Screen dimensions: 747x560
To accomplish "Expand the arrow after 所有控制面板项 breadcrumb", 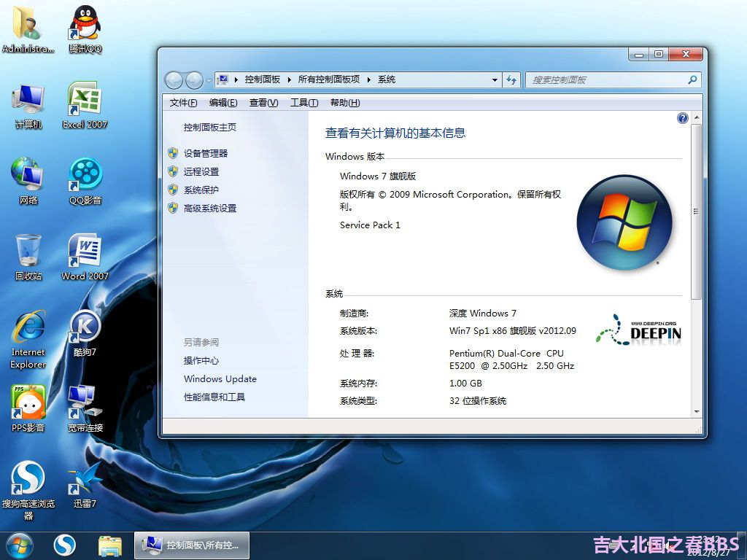I will pos(368,79).
